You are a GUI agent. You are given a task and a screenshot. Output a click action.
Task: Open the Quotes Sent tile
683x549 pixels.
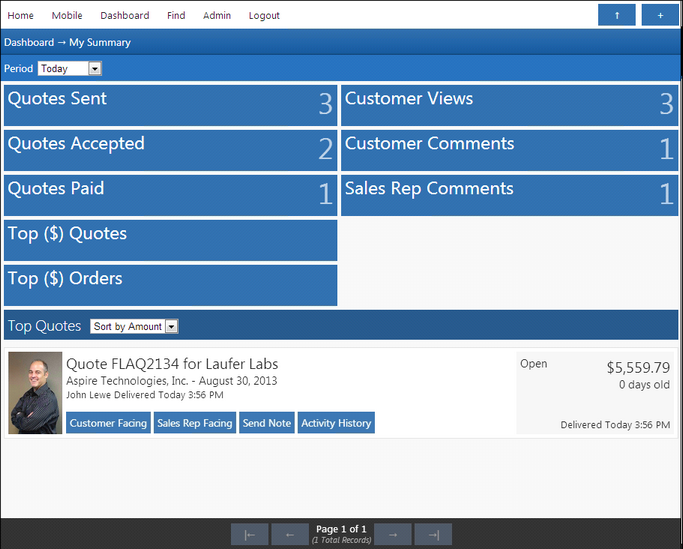[170, 105]
